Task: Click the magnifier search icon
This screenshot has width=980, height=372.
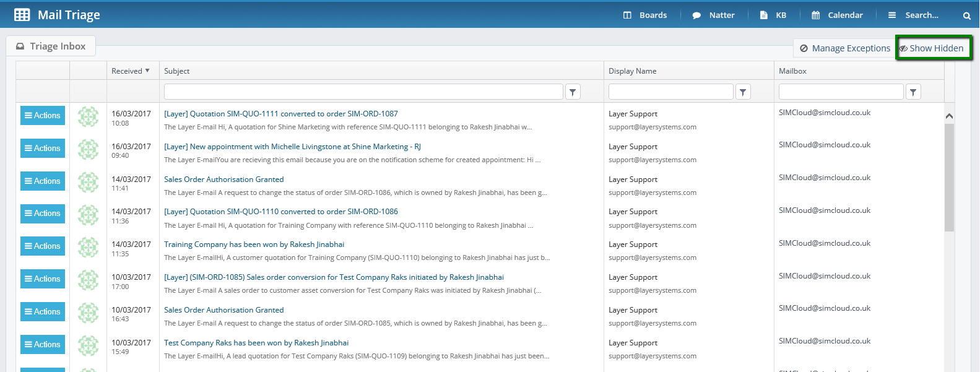Action: click(x=966, y=15)
